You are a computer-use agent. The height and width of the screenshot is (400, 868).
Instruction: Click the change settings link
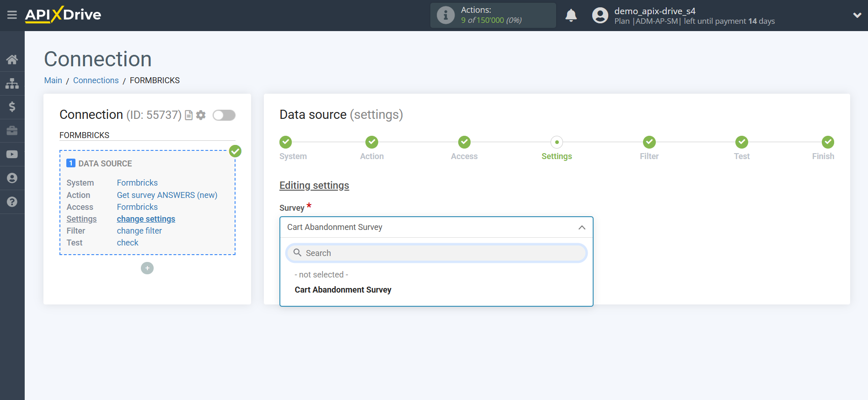[x=146, y=219]
